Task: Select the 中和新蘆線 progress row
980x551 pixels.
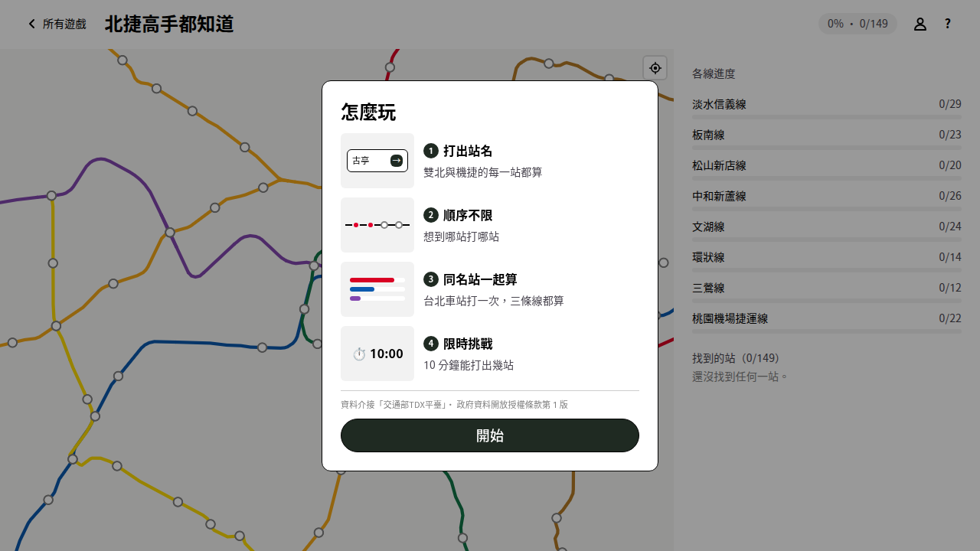Action: [x=827, y=199]
